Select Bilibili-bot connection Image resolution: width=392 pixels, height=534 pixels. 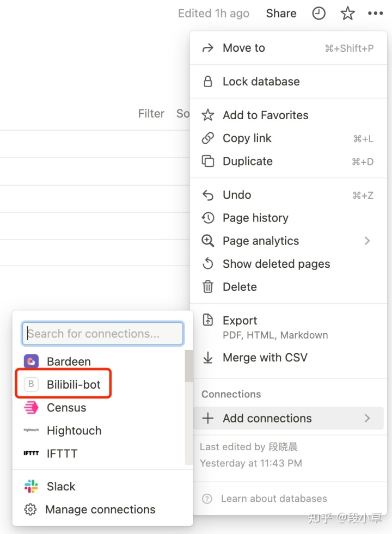[x=73, y=385]
